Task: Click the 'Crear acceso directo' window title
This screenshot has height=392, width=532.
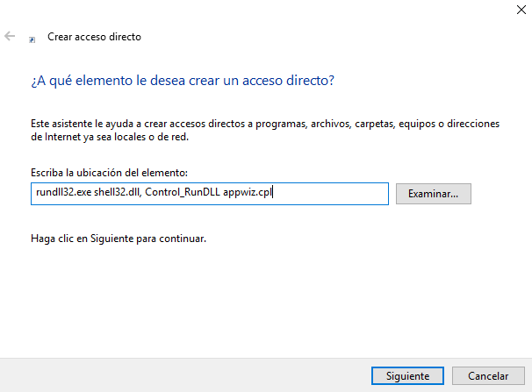Action: point(94,37)
